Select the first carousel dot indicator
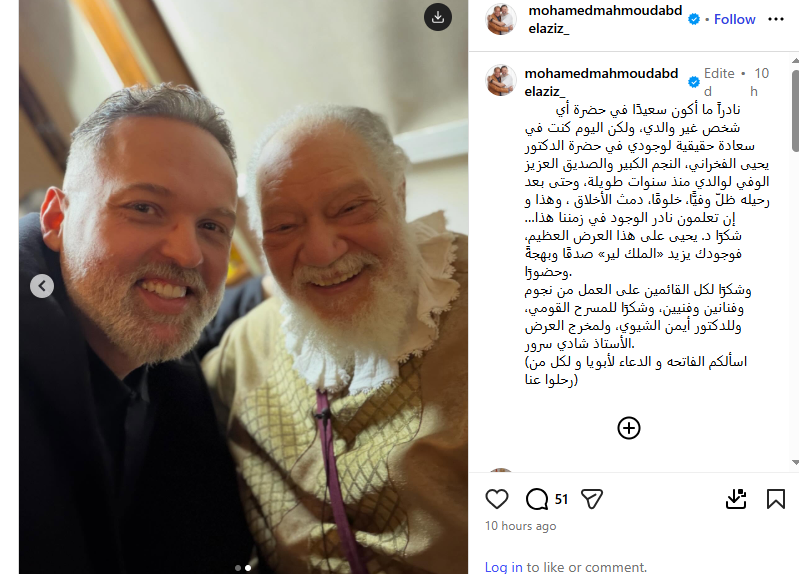This screenshot has height=574, width=799. [238, 568]
